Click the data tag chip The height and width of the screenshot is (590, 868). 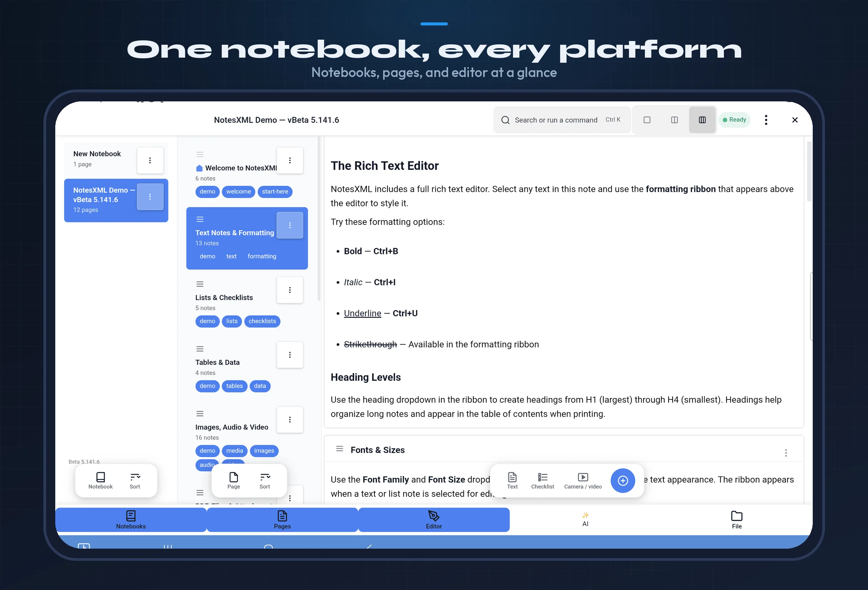(260, 386)
